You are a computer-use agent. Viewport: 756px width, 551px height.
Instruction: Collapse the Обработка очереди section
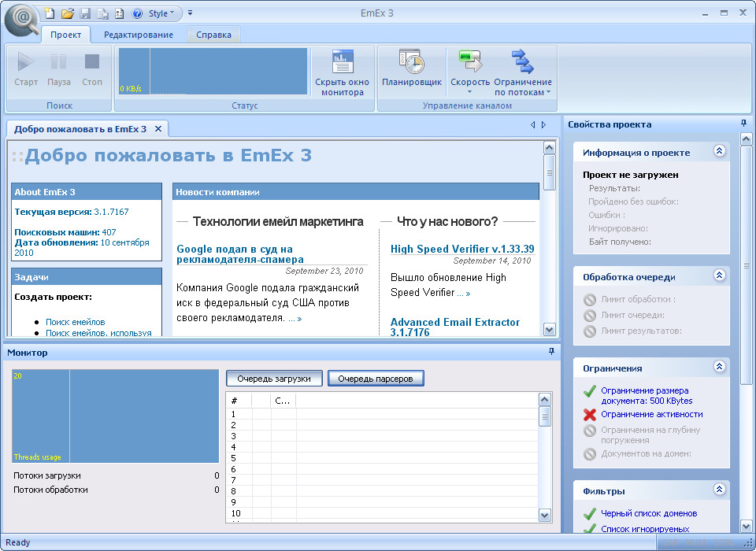click(x=719, y=275)
